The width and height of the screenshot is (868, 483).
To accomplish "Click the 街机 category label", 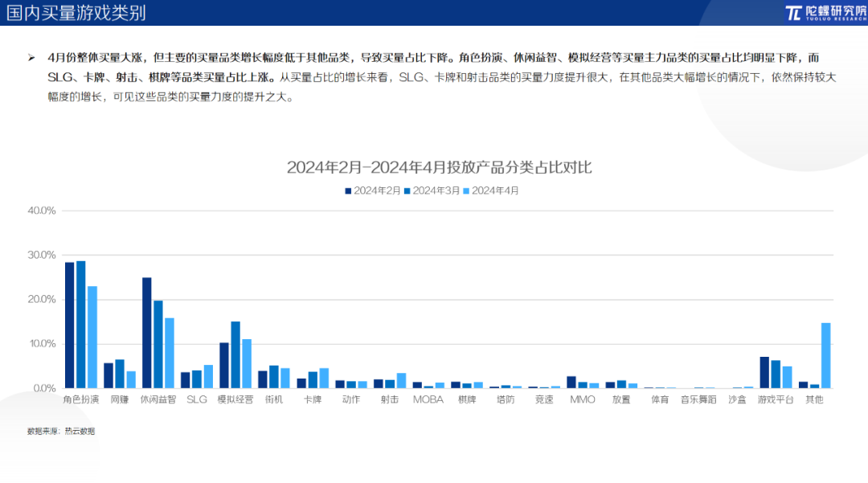I will click(274, 399).
